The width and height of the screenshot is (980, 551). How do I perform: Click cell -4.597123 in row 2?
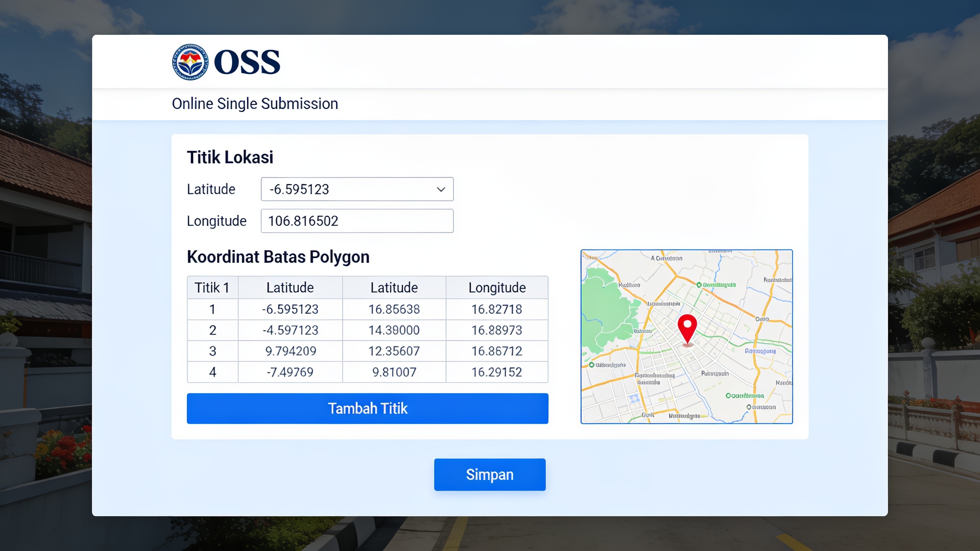click(290, 330)
